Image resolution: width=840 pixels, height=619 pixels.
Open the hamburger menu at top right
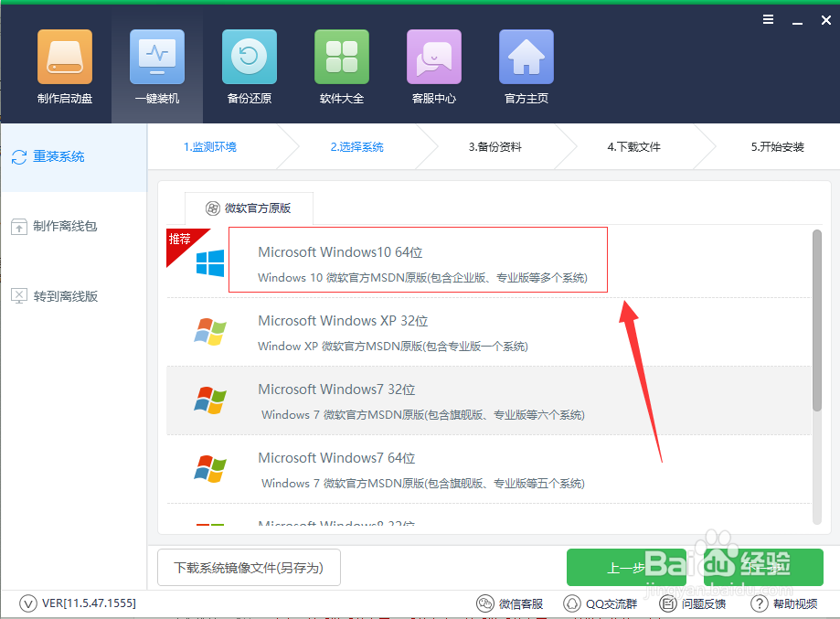(767, 18)
